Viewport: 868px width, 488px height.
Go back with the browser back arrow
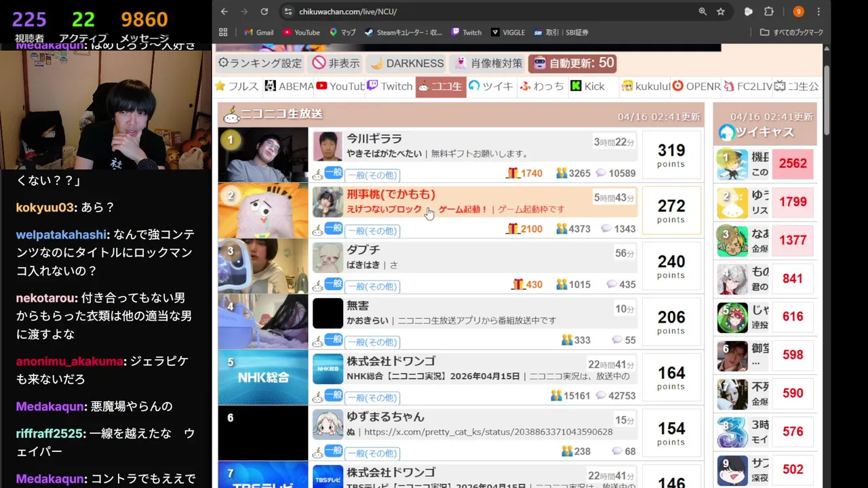(224, 12)
